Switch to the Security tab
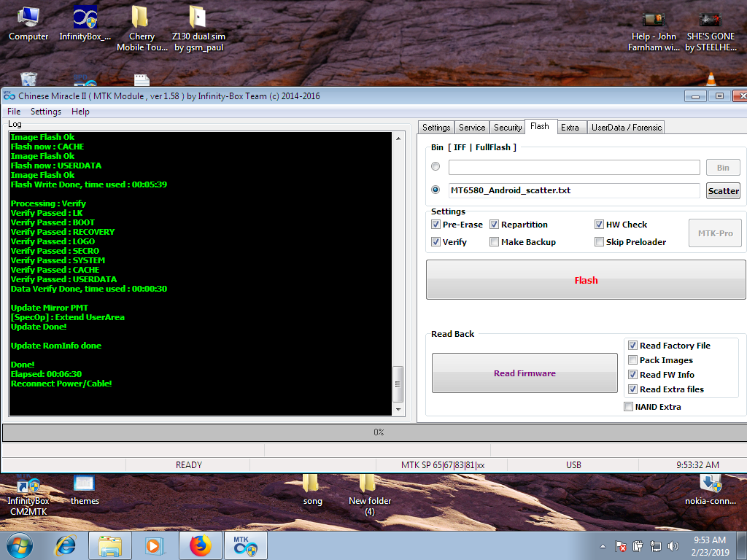Screen dimensions: 747x560 point(508,128)
